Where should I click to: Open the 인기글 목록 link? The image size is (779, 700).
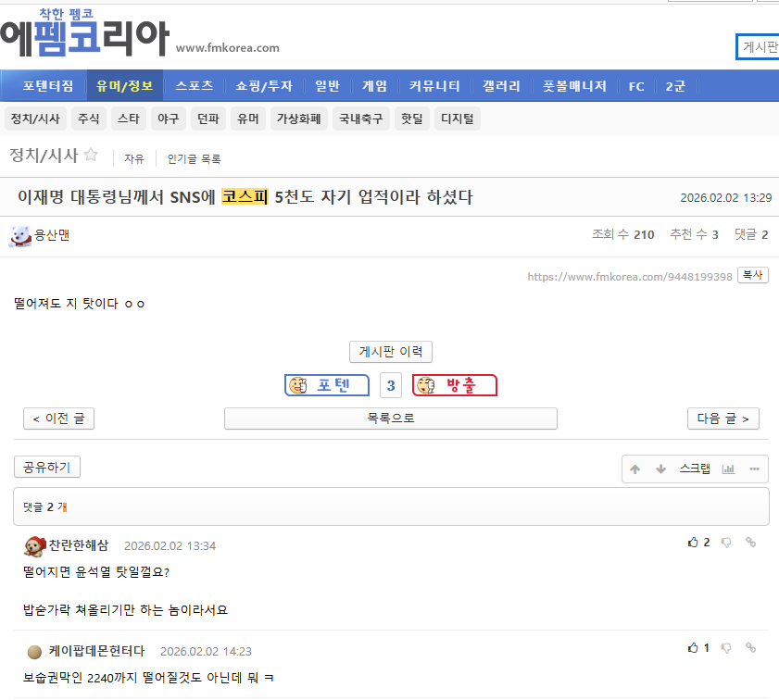point(194,159)
